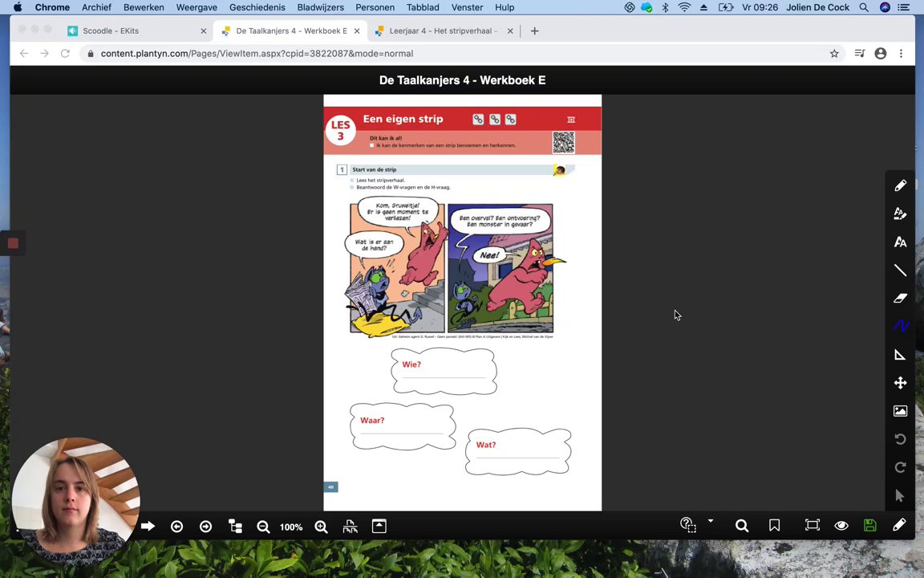The image size is (924, 578).
Task: Open search in the bottom toolbar
Action: pos(742,526)
